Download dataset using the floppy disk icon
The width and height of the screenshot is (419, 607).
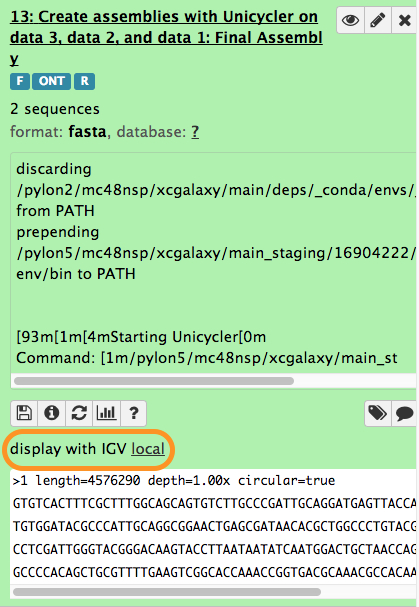coord(24,413)
